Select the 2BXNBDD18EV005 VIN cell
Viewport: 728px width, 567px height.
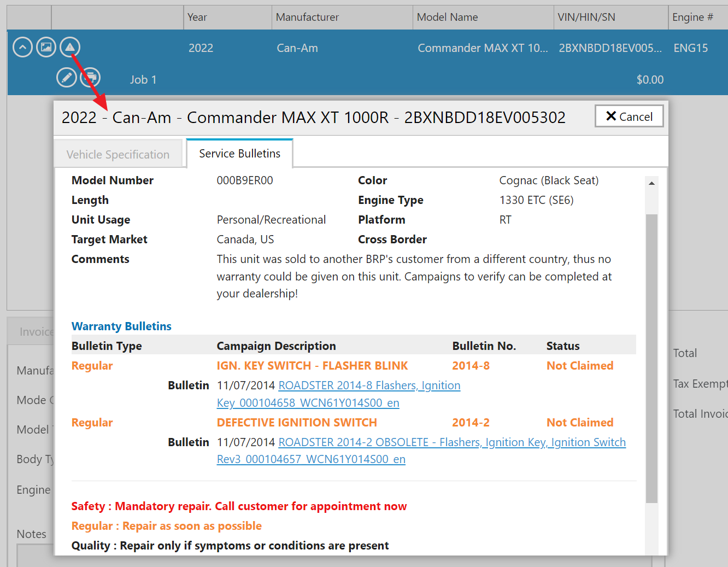click(610, 48)
